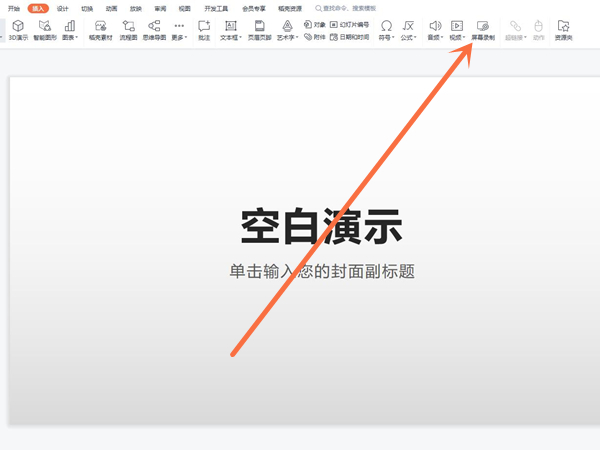Start 屏幕录制 screen recording
Viewport: 600px width, 450px height.
(x=483, y=29)
